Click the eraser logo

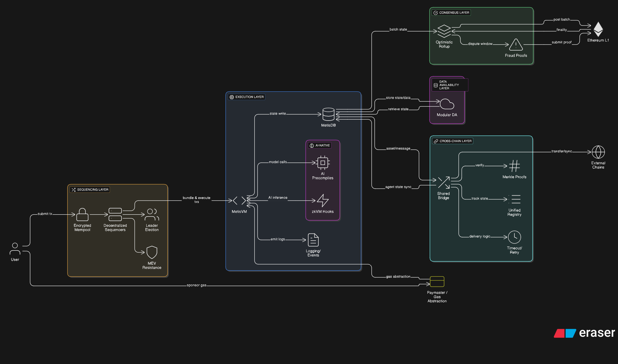pyautogui.click(x=584, y=333)
